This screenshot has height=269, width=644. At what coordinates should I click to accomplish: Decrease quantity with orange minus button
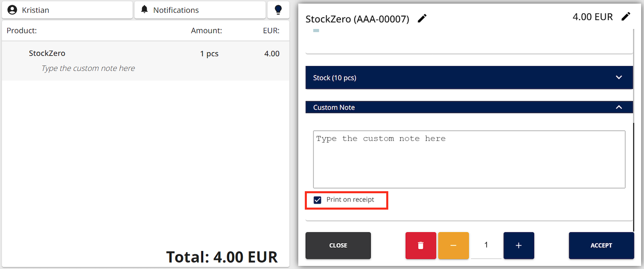453,245
